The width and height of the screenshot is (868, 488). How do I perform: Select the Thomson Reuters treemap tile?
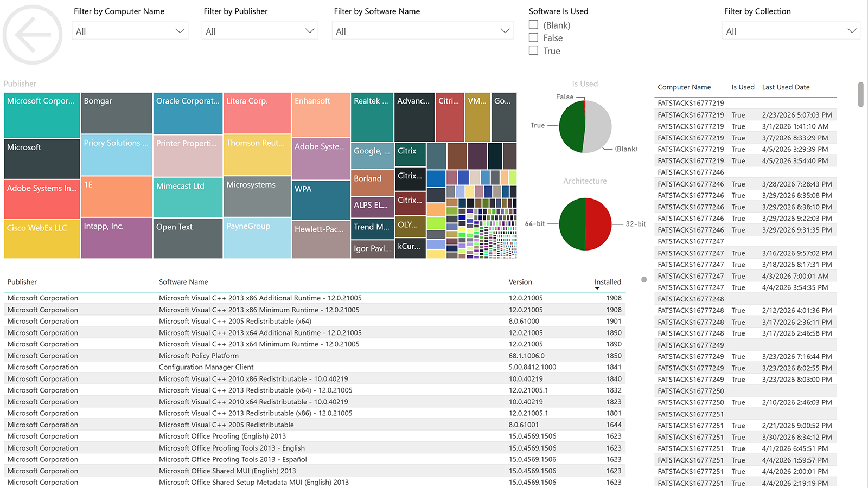pos(257,155)
